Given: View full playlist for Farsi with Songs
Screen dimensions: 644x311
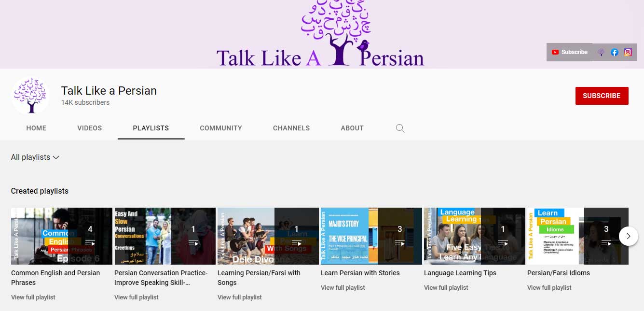Looking at the screenshot, I should (240, 297).
